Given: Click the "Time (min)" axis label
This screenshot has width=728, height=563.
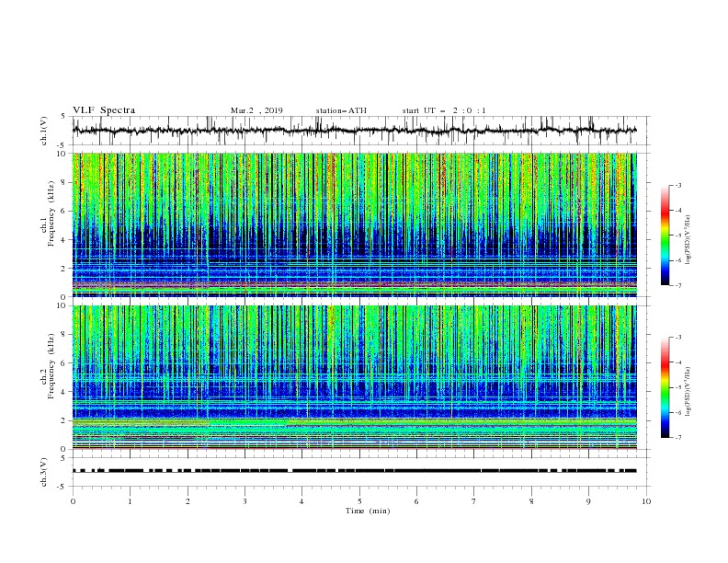Looking at the screenshot, I should [368, 511].
